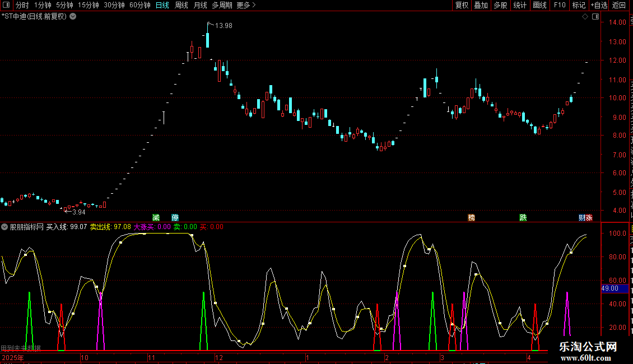633x364 pixels.
Task: Open the 多周期 multi-period view
Action: 222,5
